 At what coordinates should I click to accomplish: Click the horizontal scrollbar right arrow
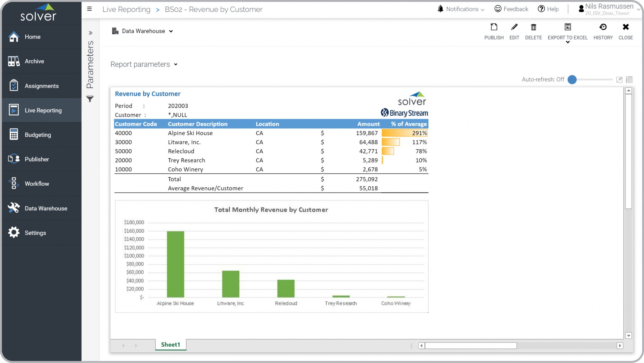620,346
